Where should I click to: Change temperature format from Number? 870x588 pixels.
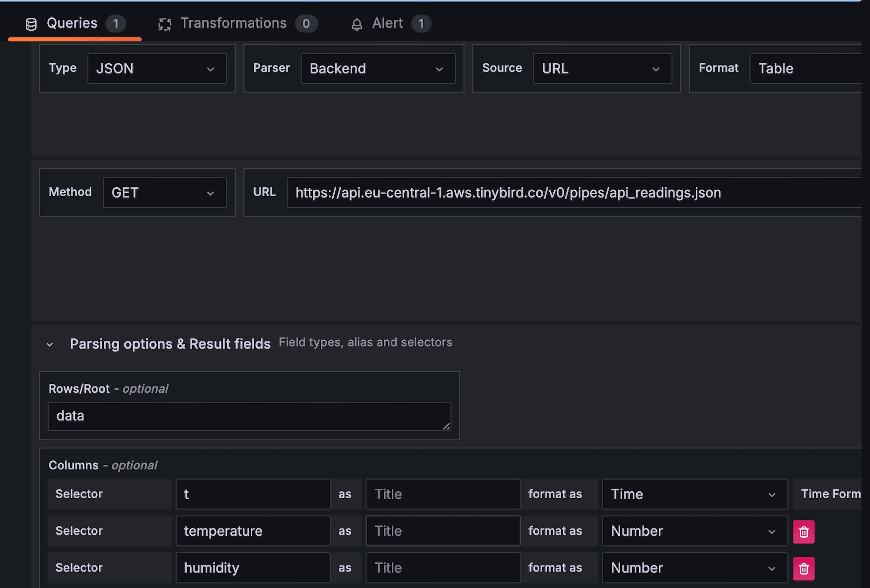tap(694, 531)
